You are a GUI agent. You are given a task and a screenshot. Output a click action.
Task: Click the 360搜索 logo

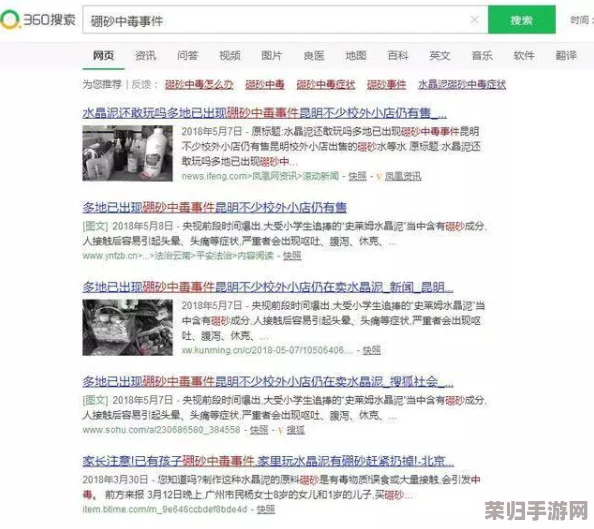[38, 19]
